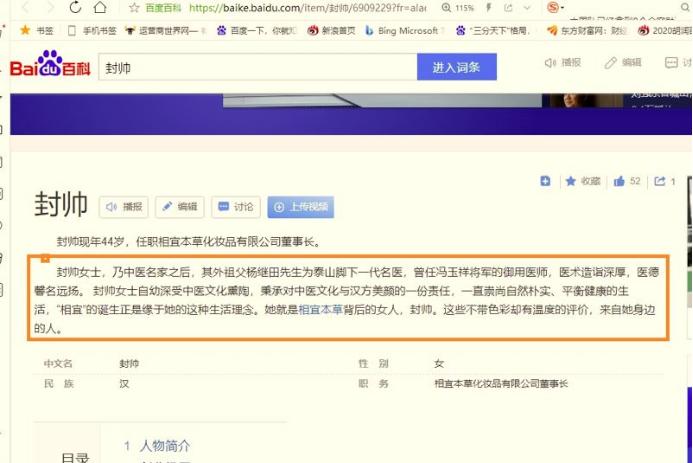Expand the address bar dropdown arrow

click(527, 8)
